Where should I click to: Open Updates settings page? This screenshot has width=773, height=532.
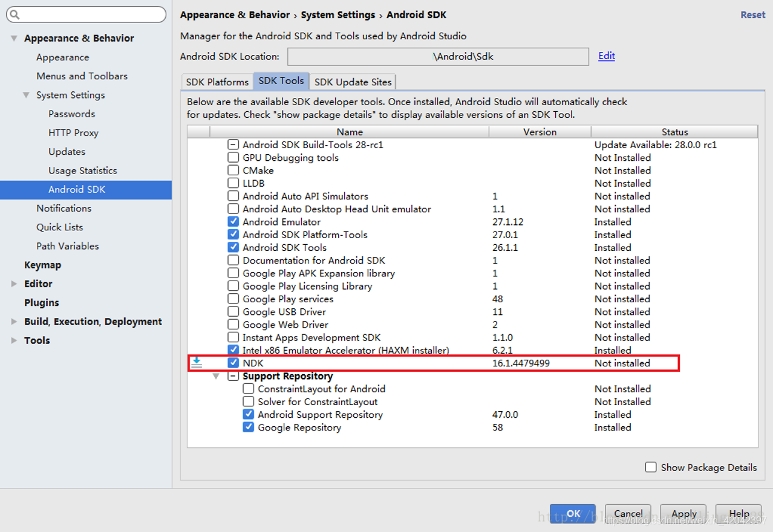click(x=67, y=152)
